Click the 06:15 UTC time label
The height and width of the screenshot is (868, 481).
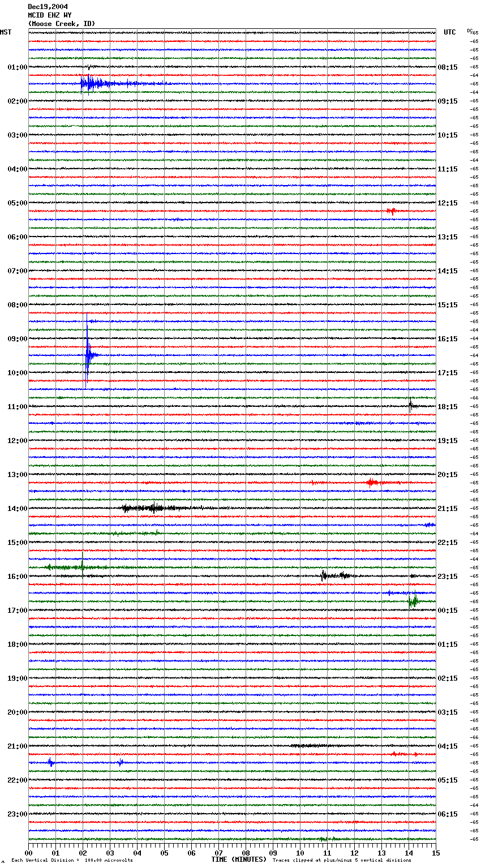[448, 814]
